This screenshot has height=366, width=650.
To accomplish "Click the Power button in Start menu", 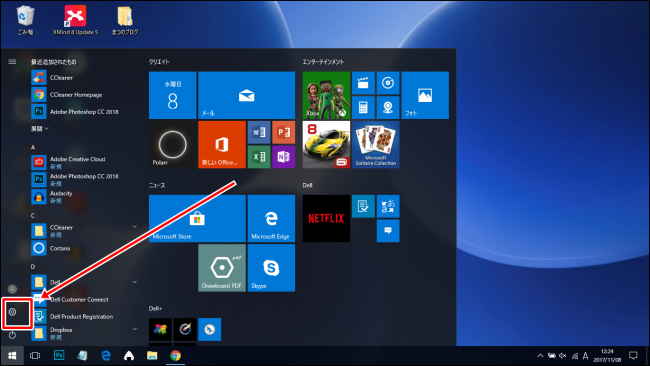I will pos(12,335).
